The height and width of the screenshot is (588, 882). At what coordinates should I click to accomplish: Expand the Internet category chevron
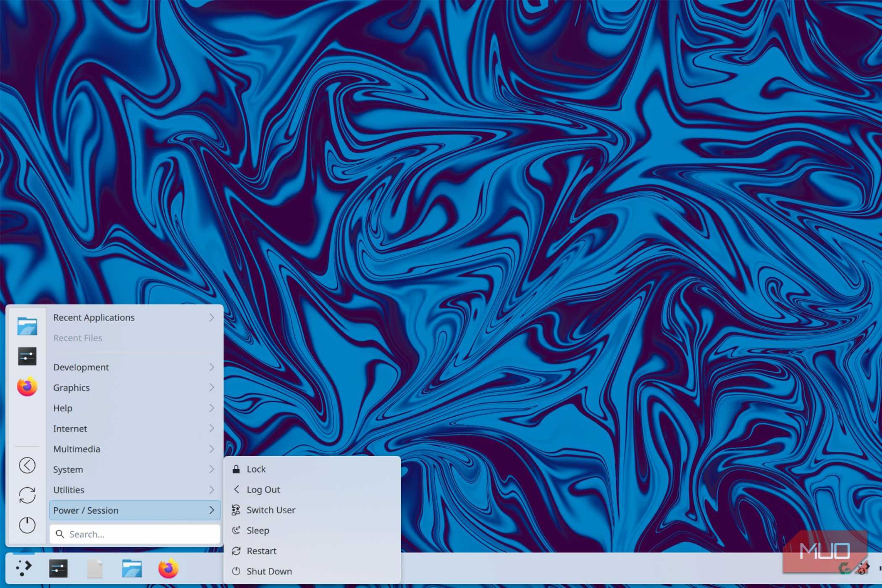coord(212,428)
